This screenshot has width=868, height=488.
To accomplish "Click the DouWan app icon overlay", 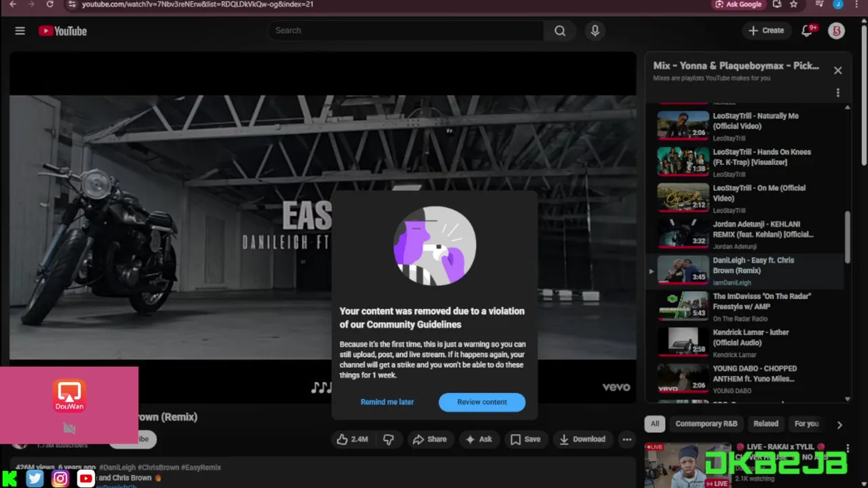I will (x=69, y=396).
